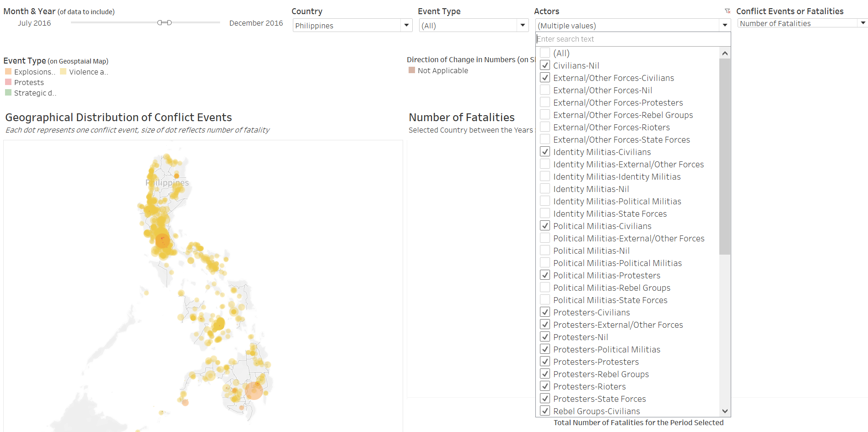
Task: Click the Explosions legend color swatch
Action: (8, 72)
